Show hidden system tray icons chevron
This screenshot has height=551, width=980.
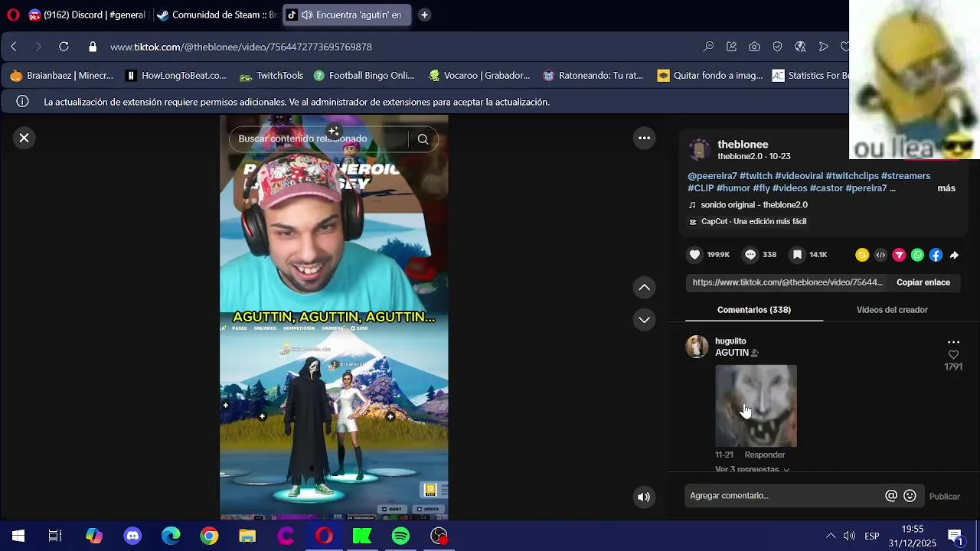tap(830, 536)
